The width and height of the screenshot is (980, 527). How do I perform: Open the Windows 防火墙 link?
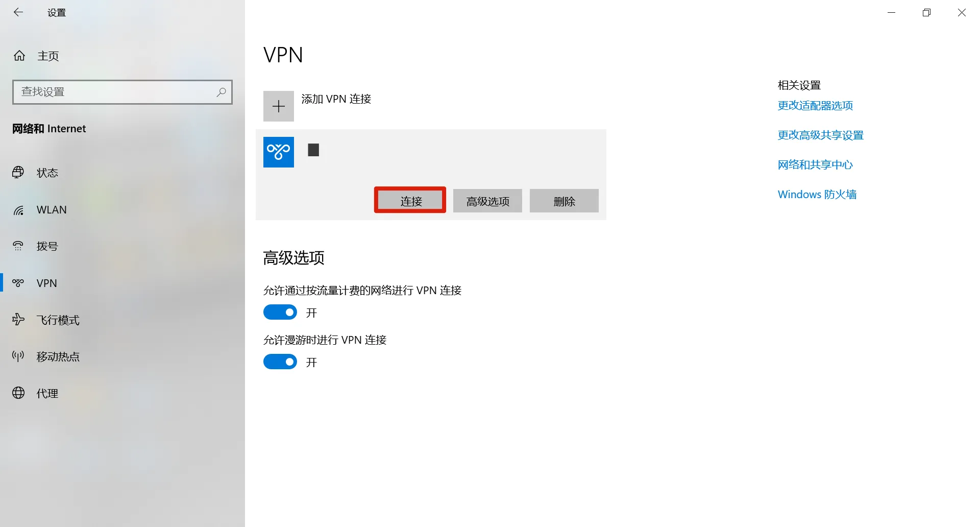tap(817, 195)
